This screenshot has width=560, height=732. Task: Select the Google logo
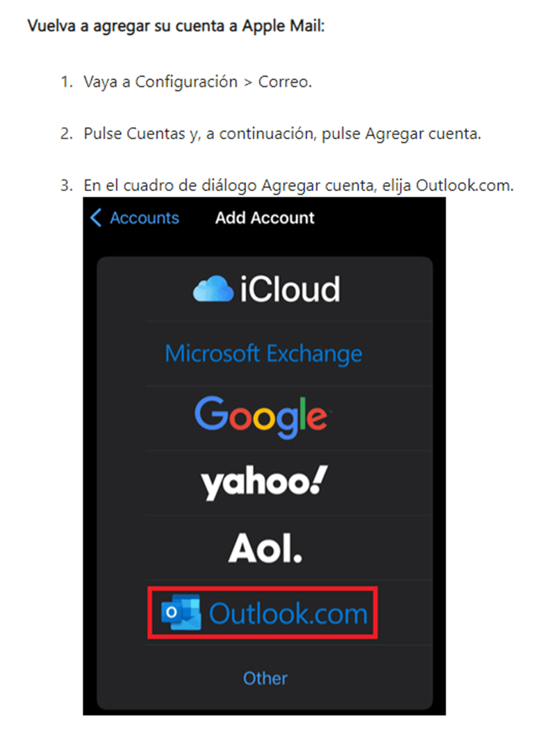click(x=261, y=417)
